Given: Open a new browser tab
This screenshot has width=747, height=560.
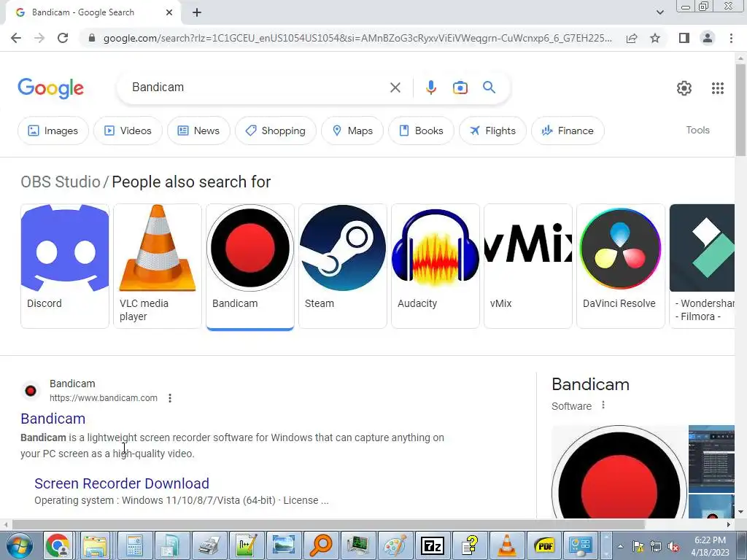Looking at the screenshot, I should [x=197, y=12].
